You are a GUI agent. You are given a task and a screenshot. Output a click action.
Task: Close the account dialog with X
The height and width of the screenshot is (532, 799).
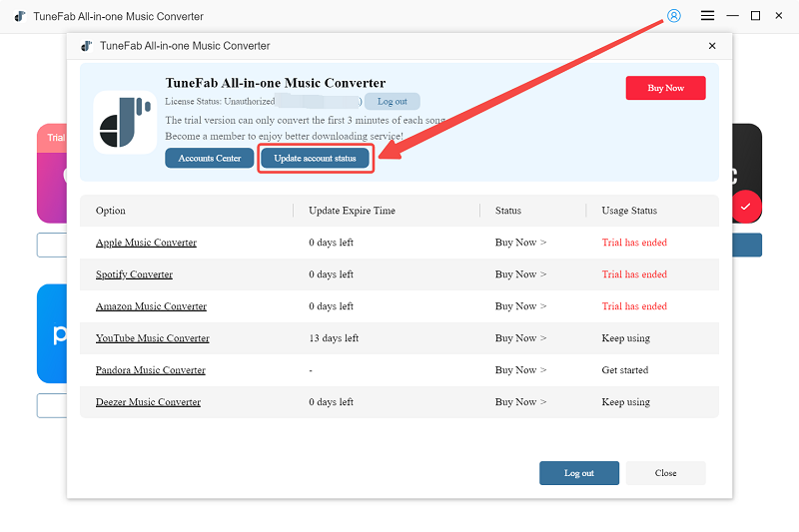(x=712, y=46)
